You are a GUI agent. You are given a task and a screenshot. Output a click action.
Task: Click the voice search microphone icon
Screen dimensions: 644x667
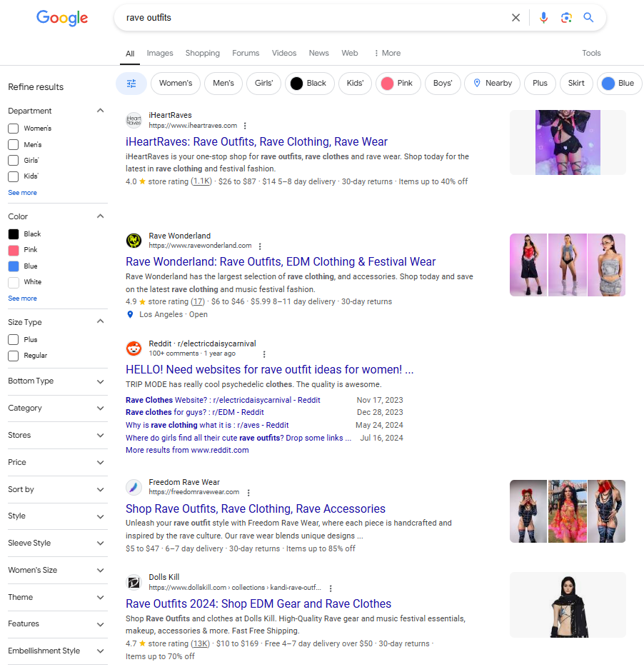pos(543,18)
